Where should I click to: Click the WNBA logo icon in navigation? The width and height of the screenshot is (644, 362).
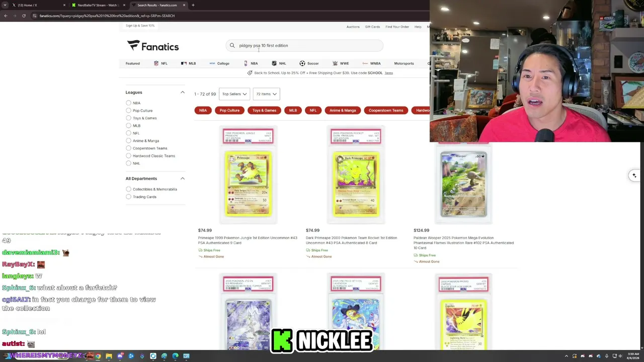365,63
